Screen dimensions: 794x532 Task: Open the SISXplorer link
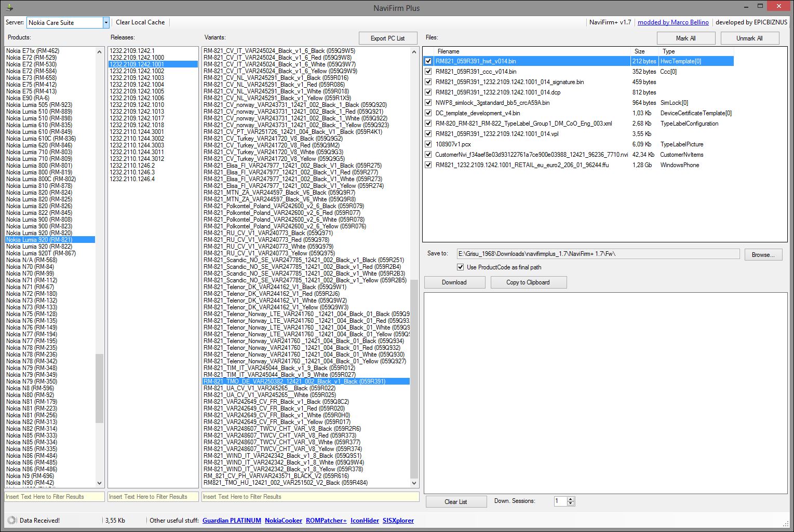click(398, 521)
